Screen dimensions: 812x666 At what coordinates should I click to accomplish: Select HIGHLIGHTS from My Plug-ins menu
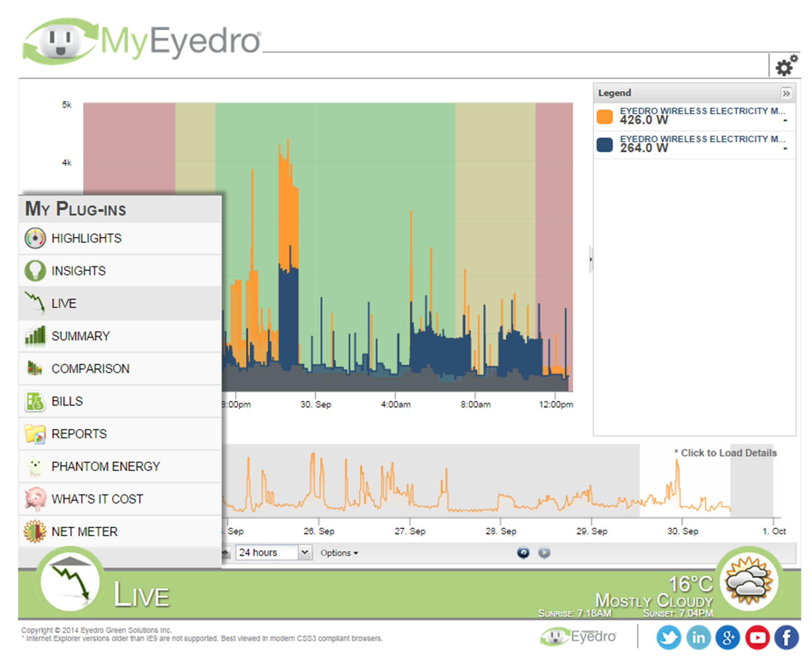pos(120,238)
